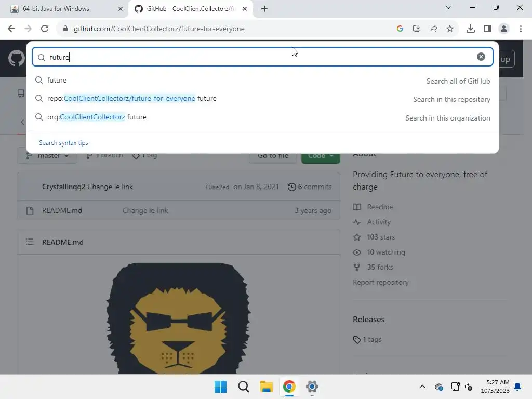The image size is (532, 399).
Task: Click the muted volume tray icon
Action: [x=469, y=387]
